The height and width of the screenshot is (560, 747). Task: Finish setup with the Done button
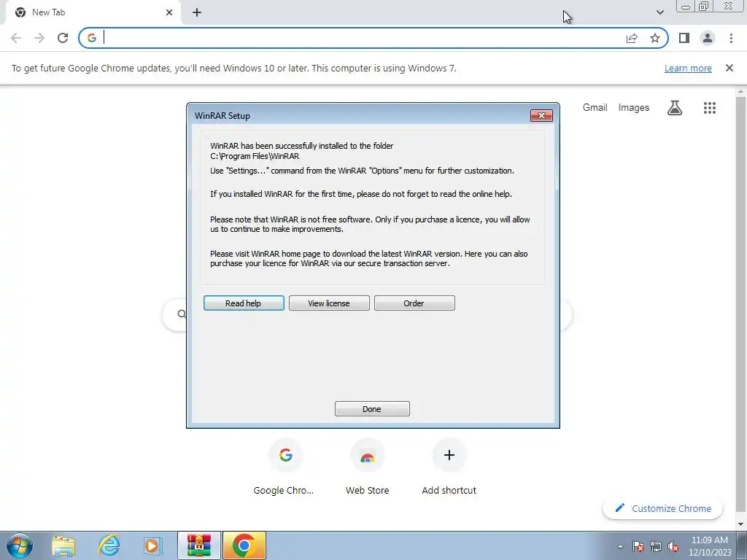click(x=372, y=408)
